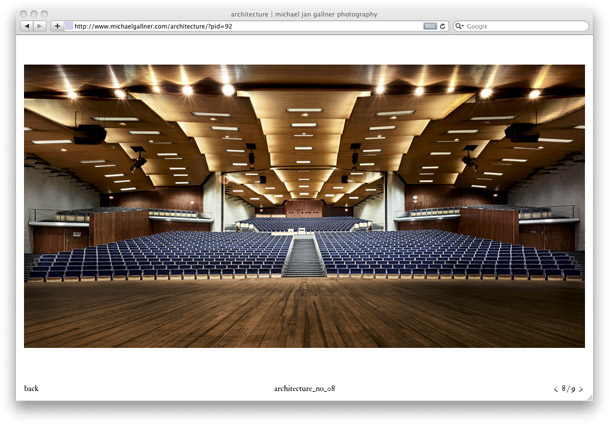Viewport: 609px width, 424px height.
Task: Zoom window using the third traffic light
Action: (x=44, y=14)
